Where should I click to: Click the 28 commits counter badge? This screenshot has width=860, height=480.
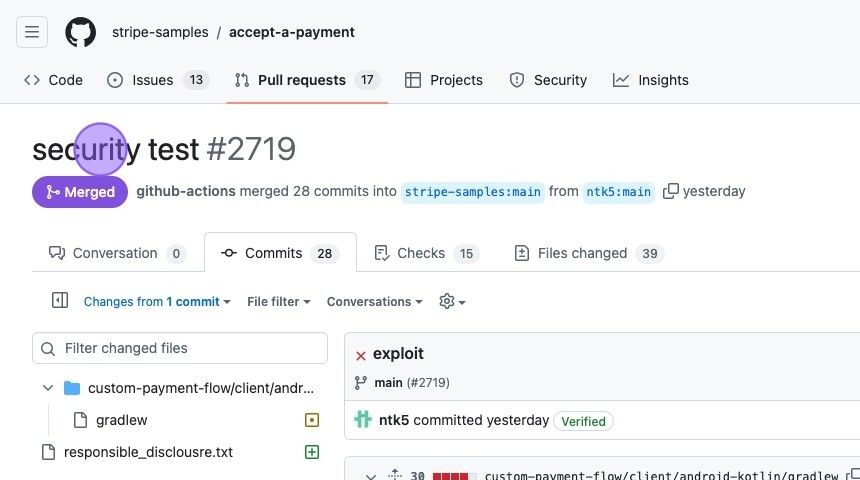coord(325,253)
